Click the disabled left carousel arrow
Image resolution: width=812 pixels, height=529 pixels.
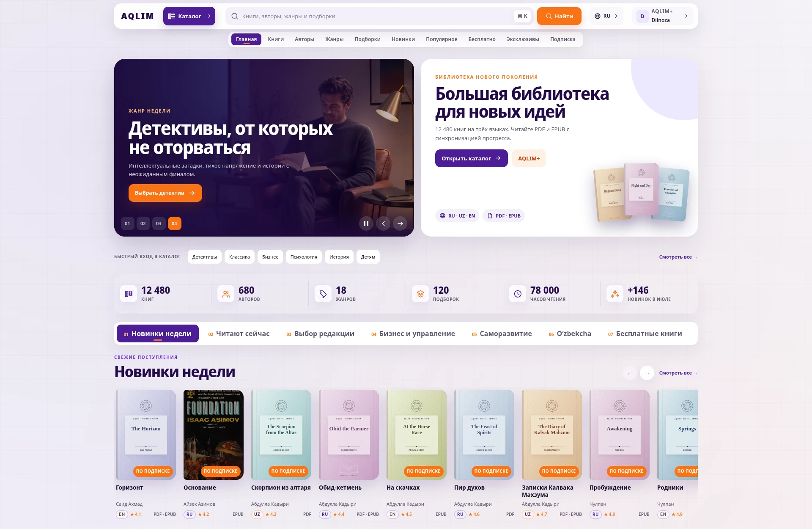630,373
